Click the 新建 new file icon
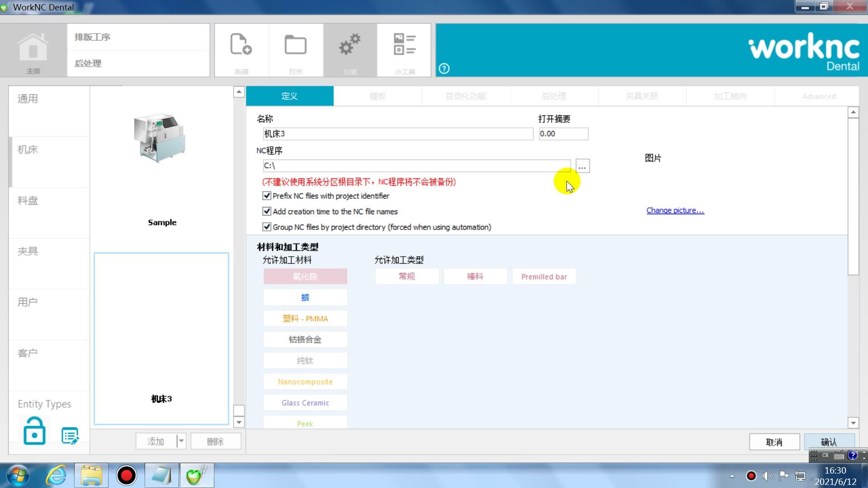868x488 pixels. point(241,51)
